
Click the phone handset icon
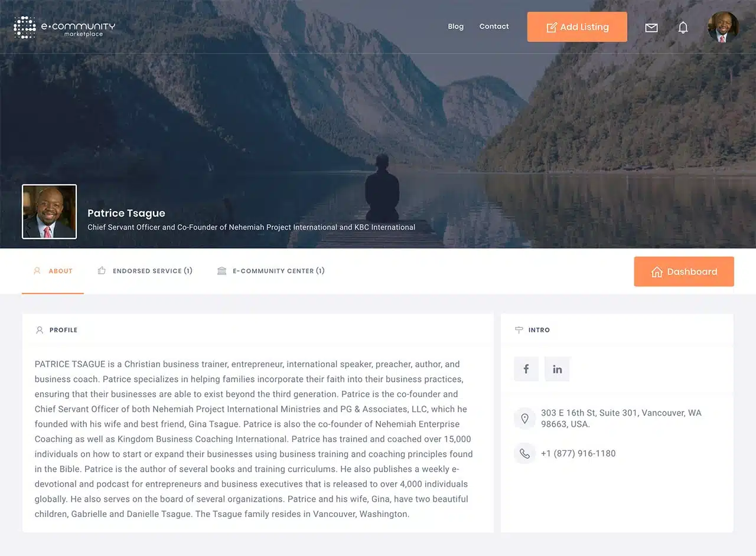524,453
